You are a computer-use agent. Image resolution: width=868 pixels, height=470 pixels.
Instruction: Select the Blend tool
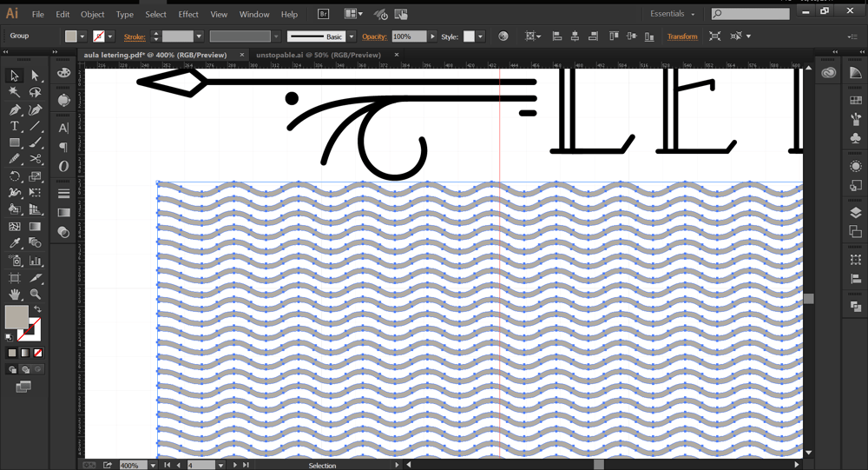36,242
